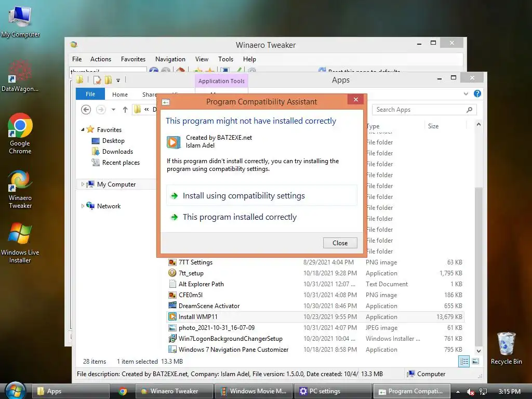Select the CFE0m5l PNG image row
The image size is (532, 399).
pyautogui.click(x=315, y=295)
